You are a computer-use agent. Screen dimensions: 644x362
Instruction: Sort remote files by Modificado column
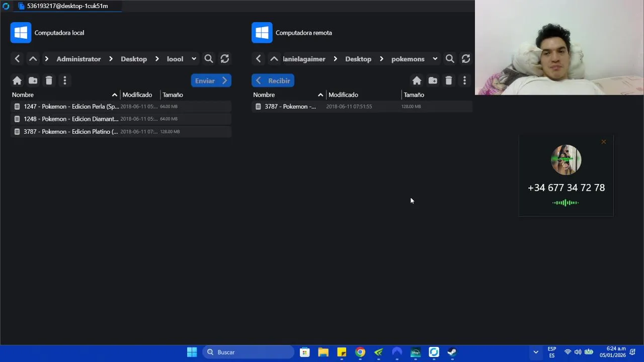tap(343, 95)
